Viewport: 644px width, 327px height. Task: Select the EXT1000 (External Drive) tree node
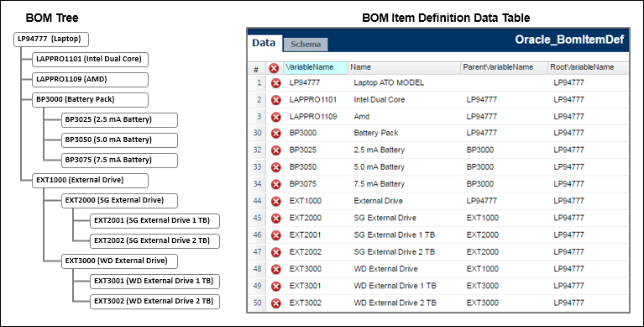coord(90,181)
